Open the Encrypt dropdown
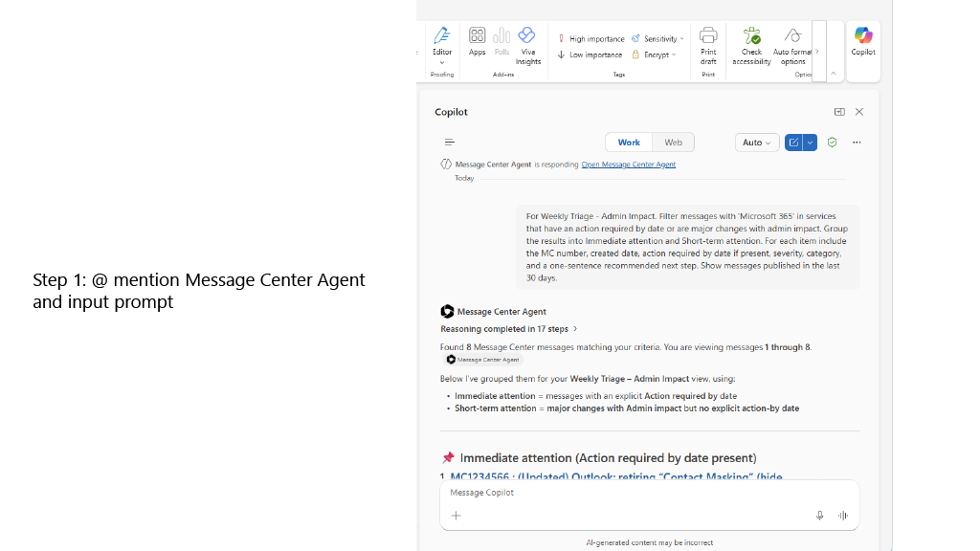980x551 pixels. pos(655,55)
